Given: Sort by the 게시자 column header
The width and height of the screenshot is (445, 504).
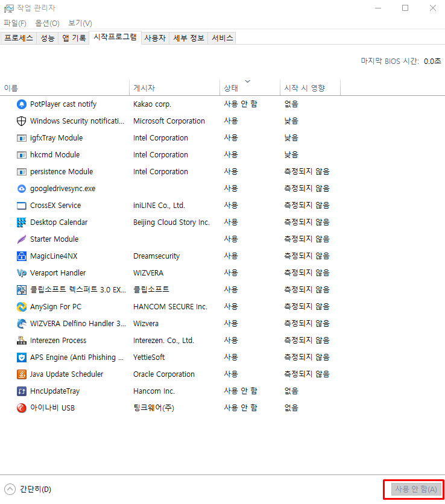Looking at the screenshot, I should coord(175,88).
